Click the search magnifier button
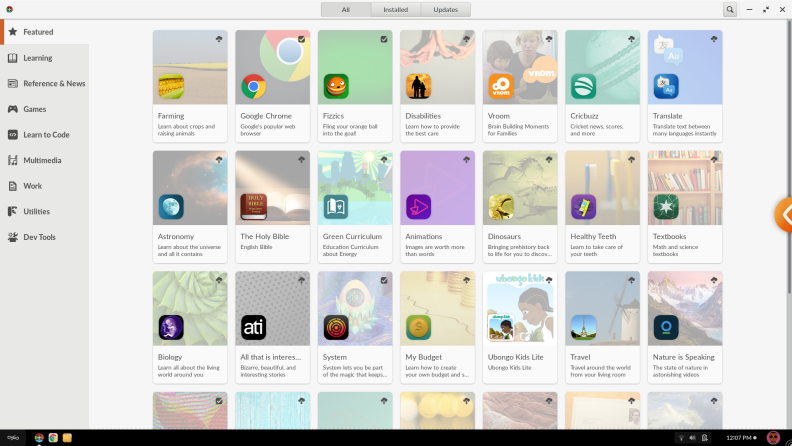 [730, 10]
